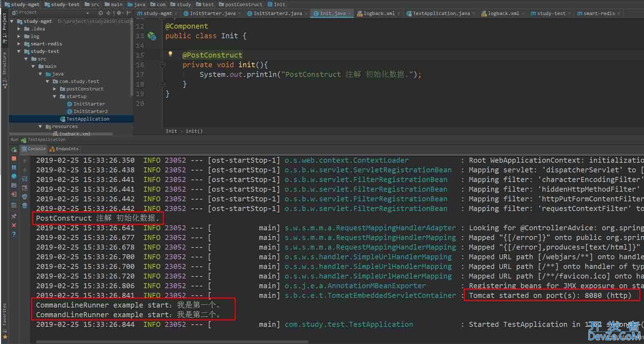The image size is (644, 344).
Task: Click Init class in navigation breadcrumb
Action: click(276, 4)
